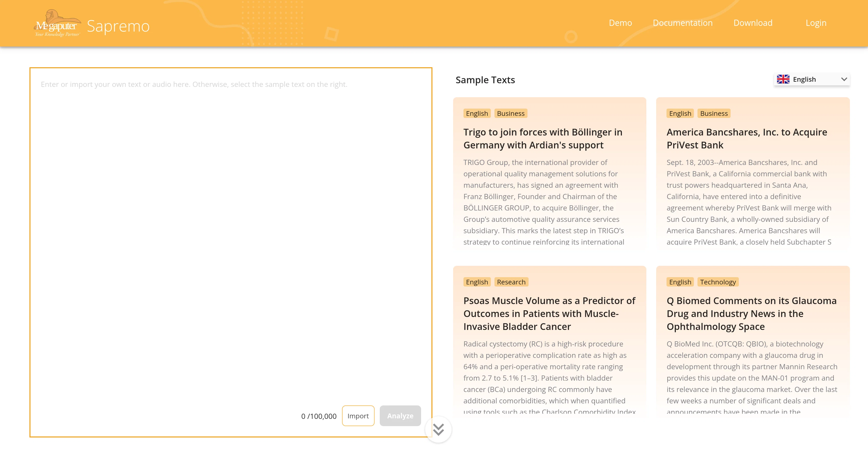Click the 0 /100,000 character counter

(319, 416)
